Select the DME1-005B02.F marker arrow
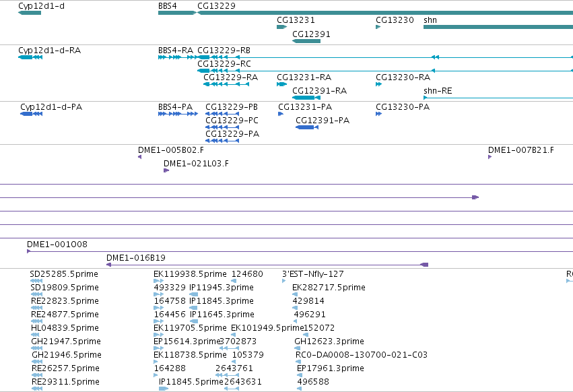The height and width of the screenshot is (392, 573). [x=139, y=157]
